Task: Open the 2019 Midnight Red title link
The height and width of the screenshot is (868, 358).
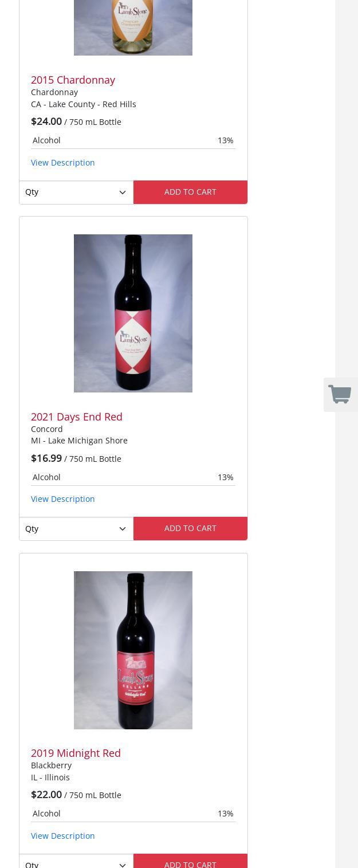Action: tap(76, 753)
